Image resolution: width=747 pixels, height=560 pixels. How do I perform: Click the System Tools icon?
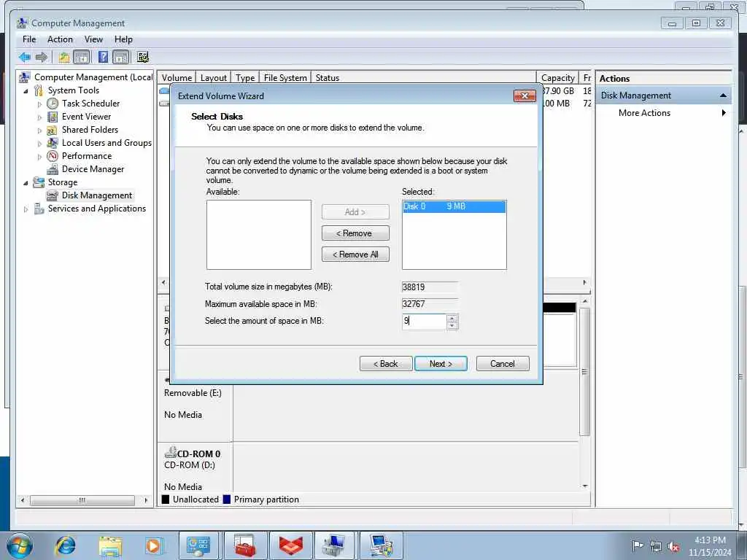[39, 90]
